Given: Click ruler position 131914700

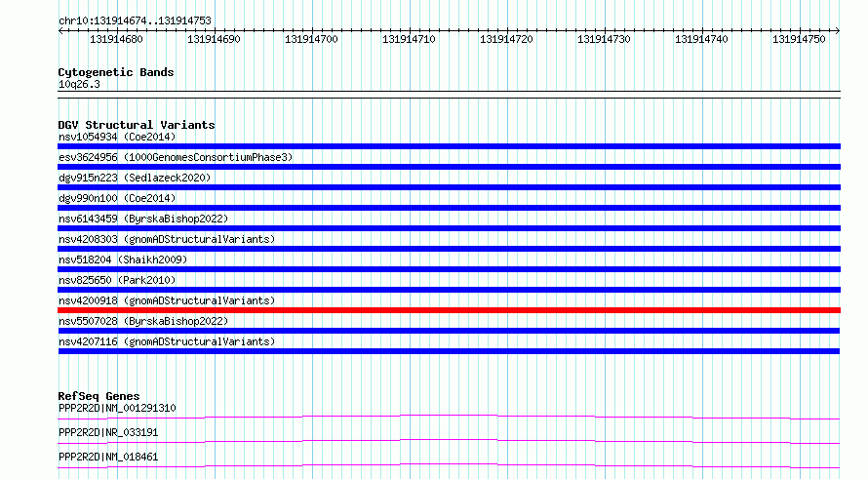Looking at the screenshot, I should point(311,39).
